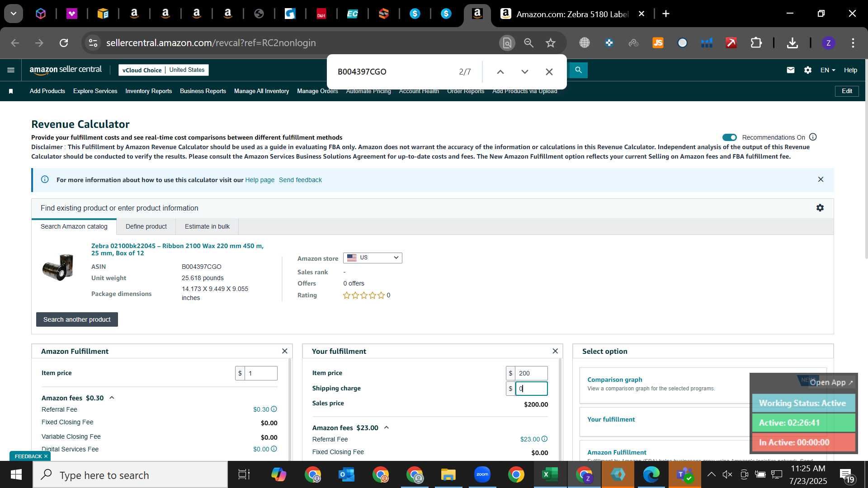Open the Seller Central mail messages icon
Viewport: 868px width, 488px height.
pos(790,70)
